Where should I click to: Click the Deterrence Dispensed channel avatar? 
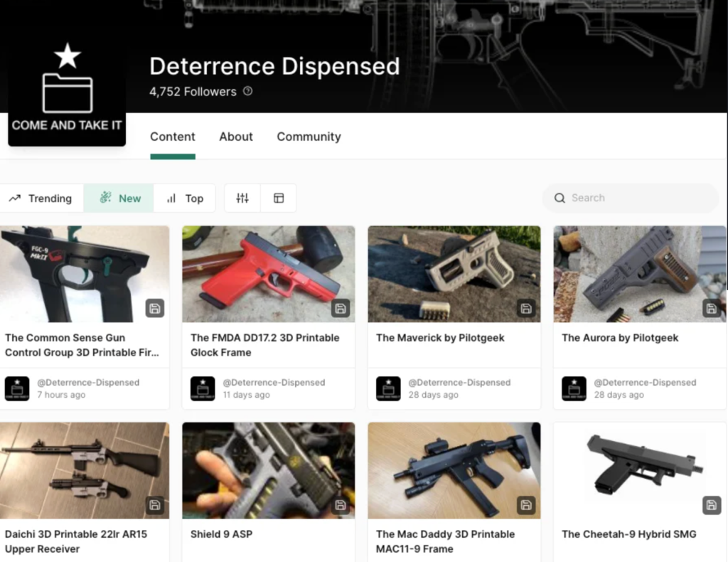pos(66,85)
